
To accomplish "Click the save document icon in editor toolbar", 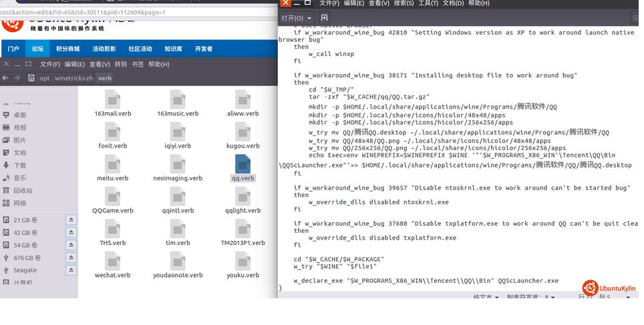I will click(x=325, y=17).
